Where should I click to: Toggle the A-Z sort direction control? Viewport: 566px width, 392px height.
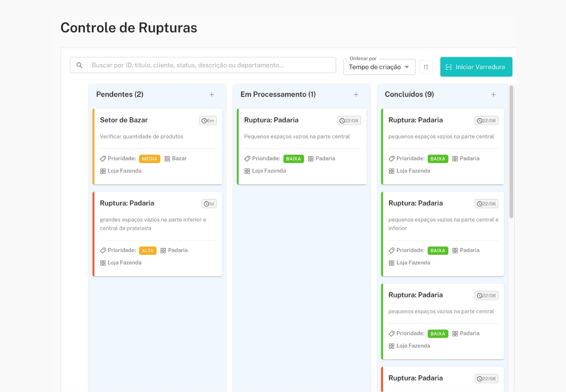(426, 67)
